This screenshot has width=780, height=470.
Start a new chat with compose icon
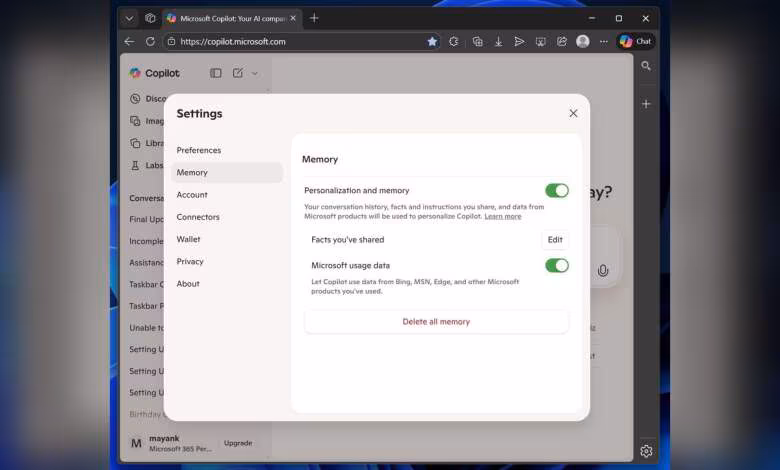click(238, 73)
